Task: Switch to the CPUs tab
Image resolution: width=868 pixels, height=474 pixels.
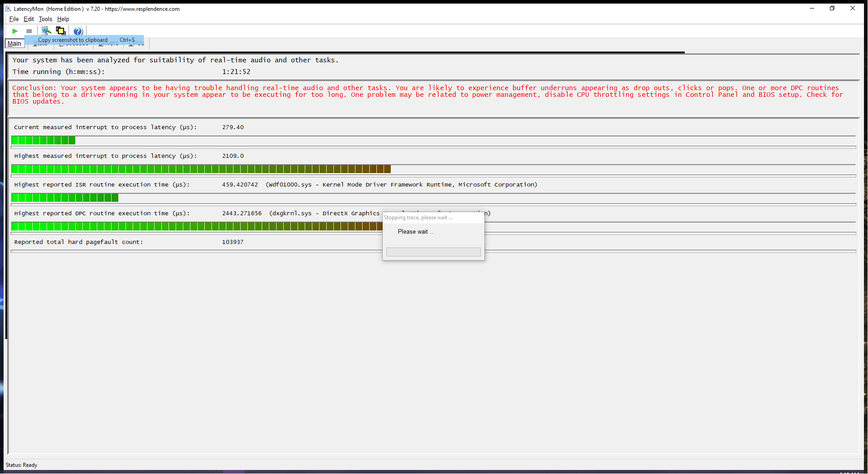Action: [136, 43]
